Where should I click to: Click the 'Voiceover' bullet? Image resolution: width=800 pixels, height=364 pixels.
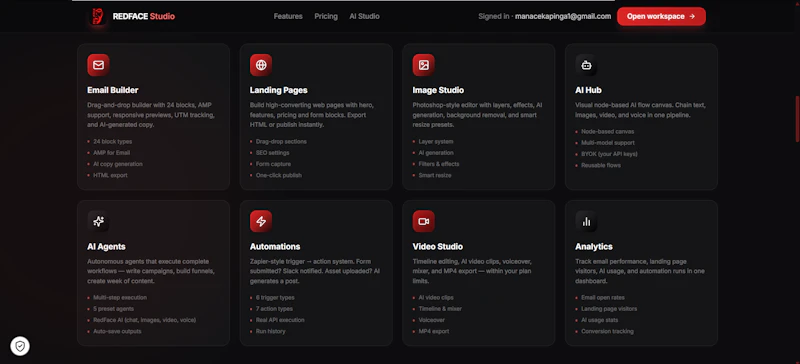[x=429, y=320]
